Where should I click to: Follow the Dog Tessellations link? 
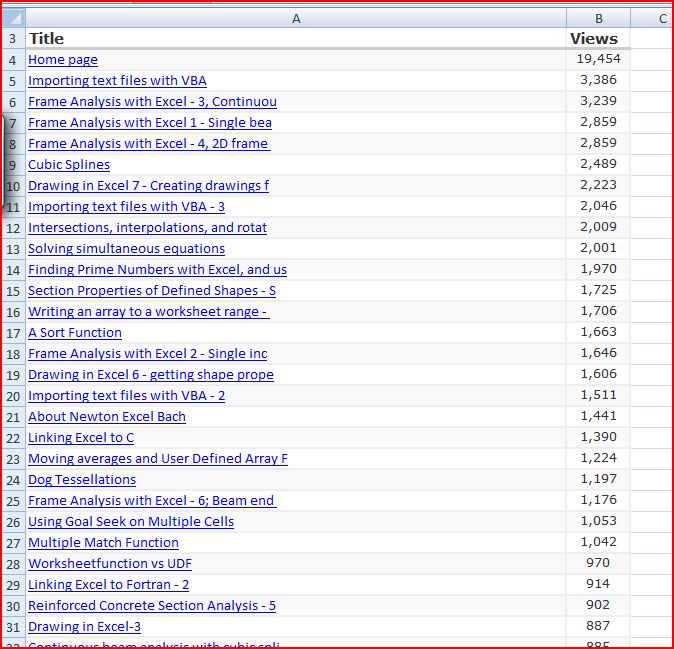click(82, 480)
